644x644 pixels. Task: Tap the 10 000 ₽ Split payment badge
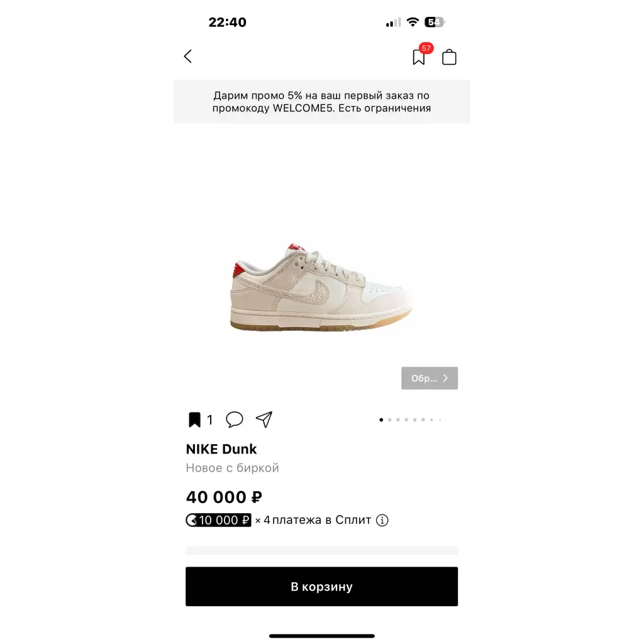(x=218, y=520)
